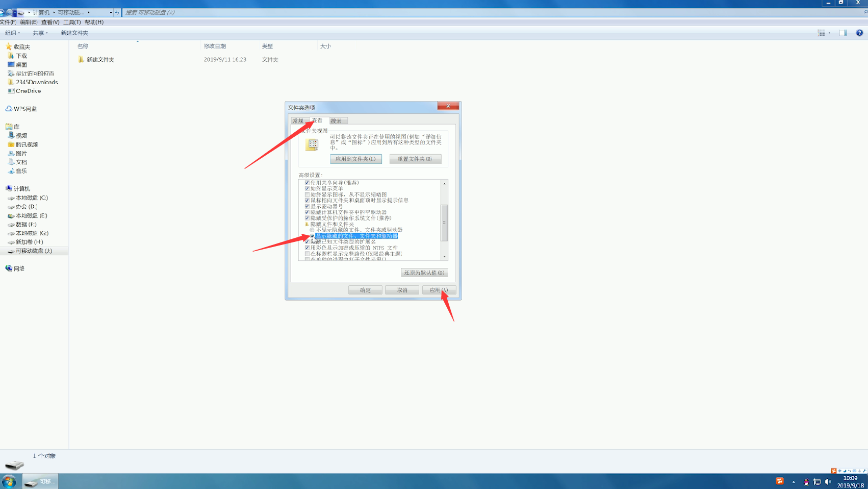The image size is (868, 489).
Task: Select 视频 library in sidebar
Action: 17,136
